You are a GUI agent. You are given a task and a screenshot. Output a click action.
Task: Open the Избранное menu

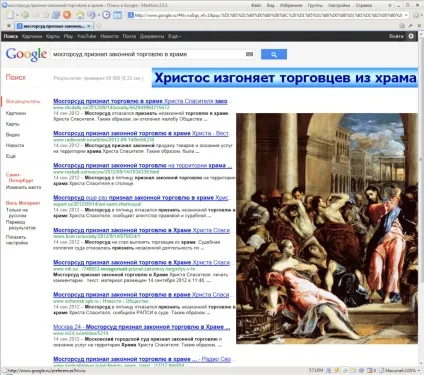(291, 5)
